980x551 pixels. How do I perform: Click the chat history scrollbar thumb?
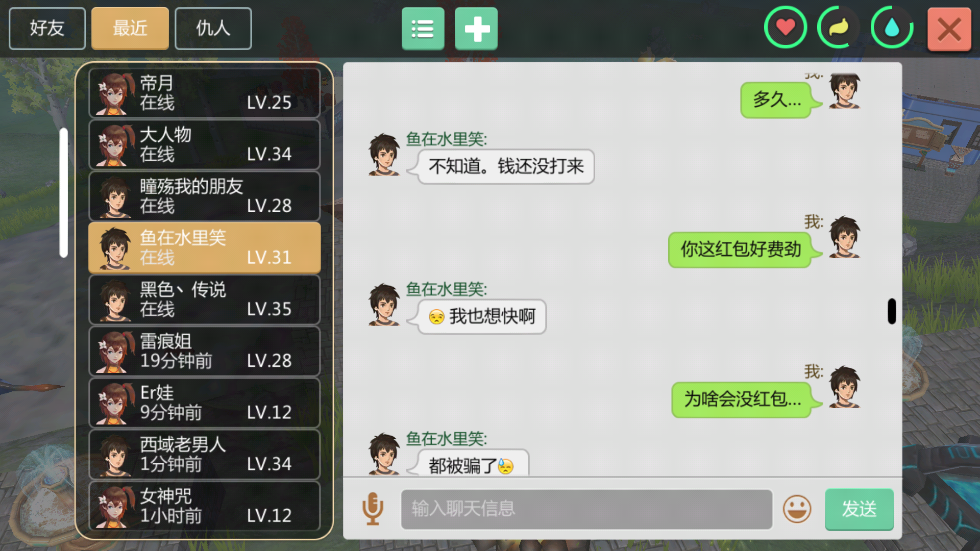[x=892, y=311]
